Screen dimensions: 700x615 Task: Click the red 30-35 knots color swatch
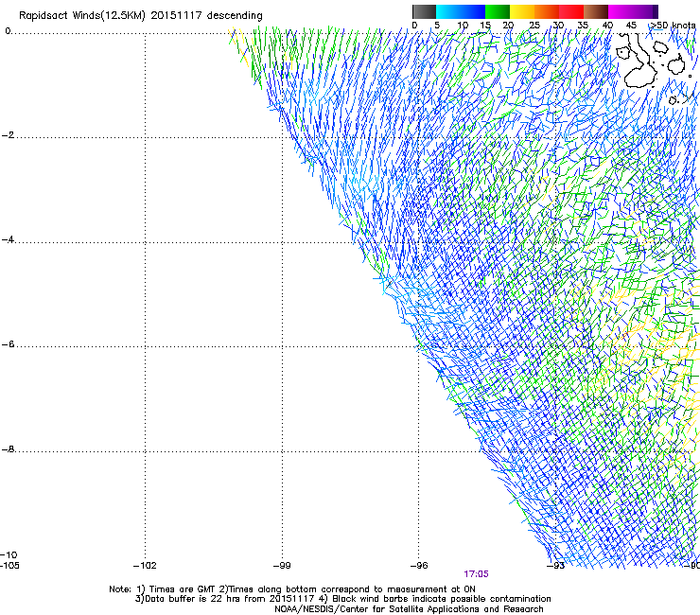tap(571, 11)
